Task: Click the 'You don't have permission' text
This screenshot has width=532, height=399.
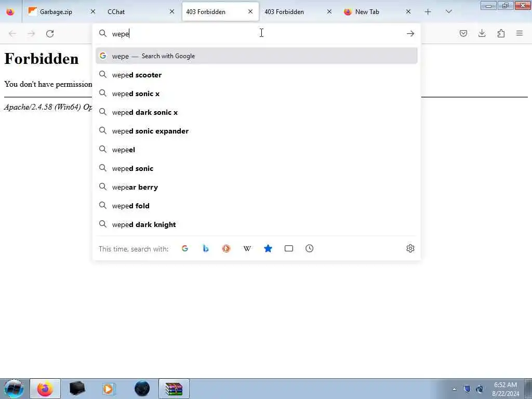Action: [x=48, y=84]
